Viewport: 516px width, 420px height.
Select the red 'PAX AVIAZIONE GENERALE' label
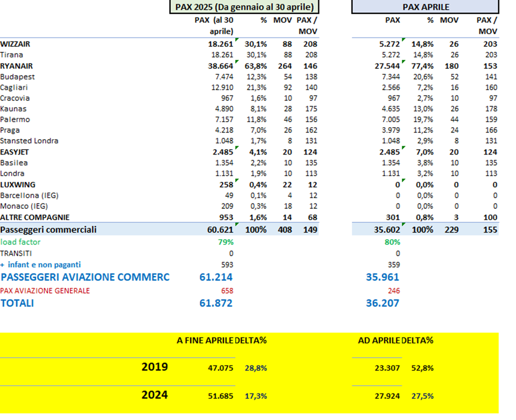click(x=45, y=291)
